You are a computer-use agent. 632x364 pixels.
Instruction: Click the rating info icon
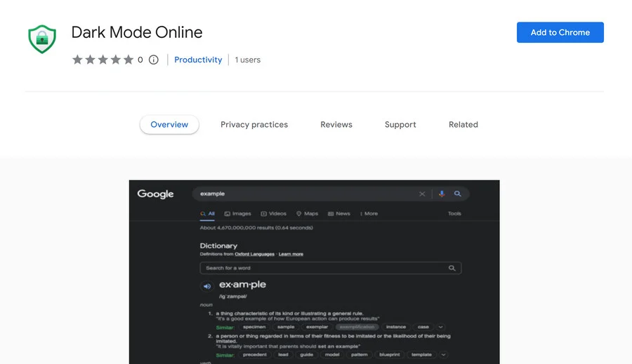coord(154,60)
